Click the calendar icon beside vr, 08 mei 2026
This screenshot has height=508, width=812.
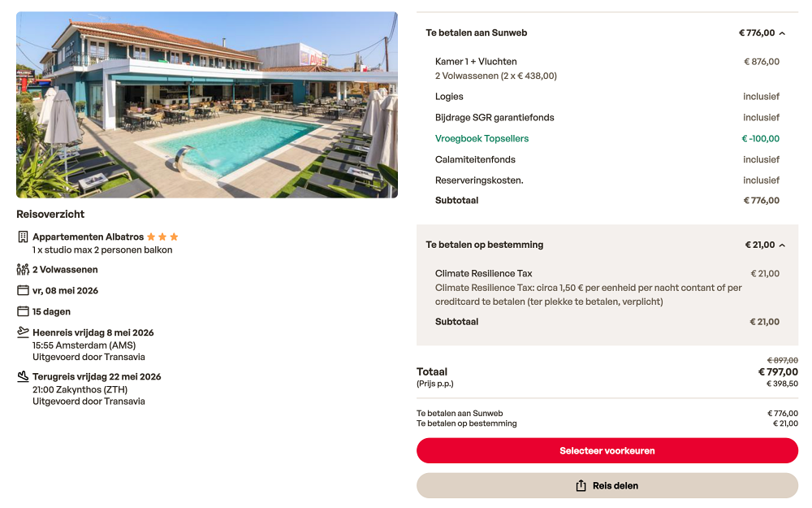pos(23,291)
